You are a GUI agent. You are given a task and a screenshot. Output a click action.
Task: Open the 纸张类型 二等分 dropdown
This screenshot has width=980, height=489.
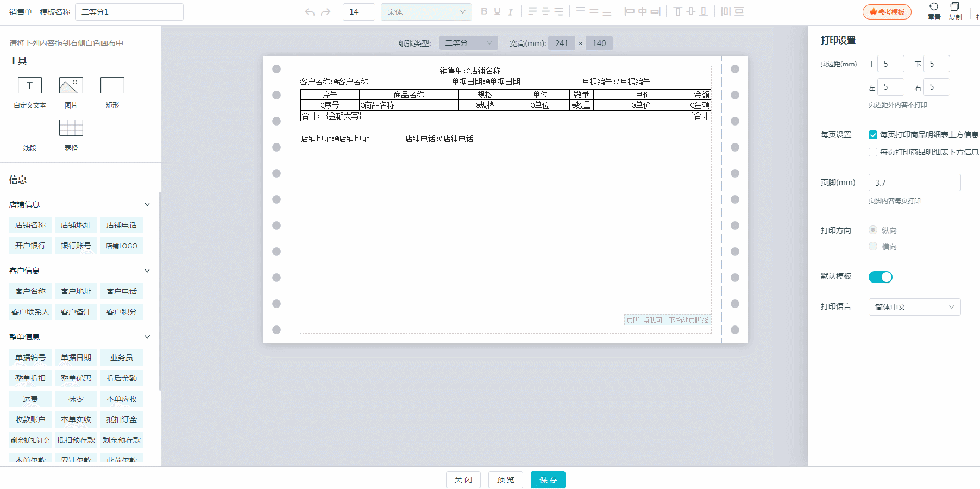(468, 43)
